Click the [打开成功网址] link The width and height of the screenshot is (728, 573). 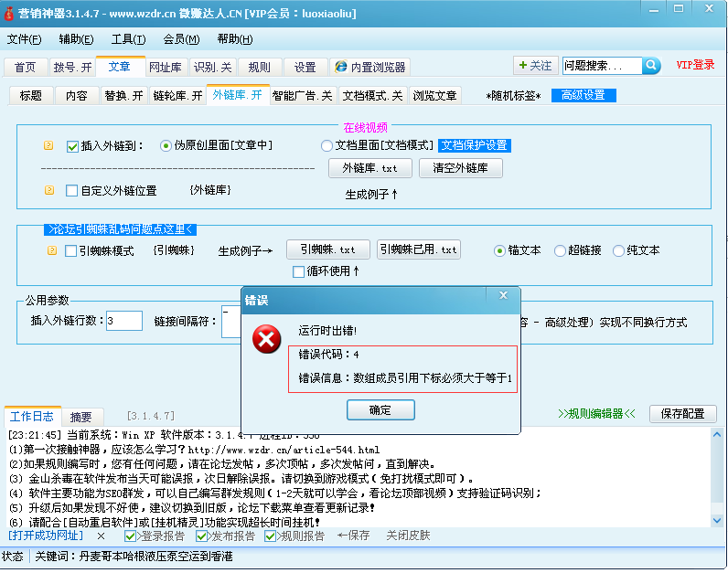click(46, 536)
